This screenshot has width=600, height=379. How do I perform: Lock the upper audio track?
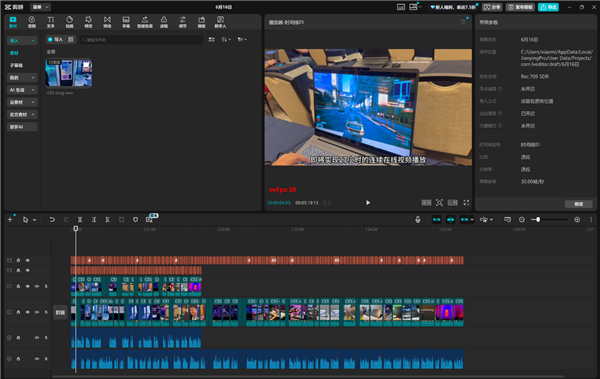tap(18, 338)
